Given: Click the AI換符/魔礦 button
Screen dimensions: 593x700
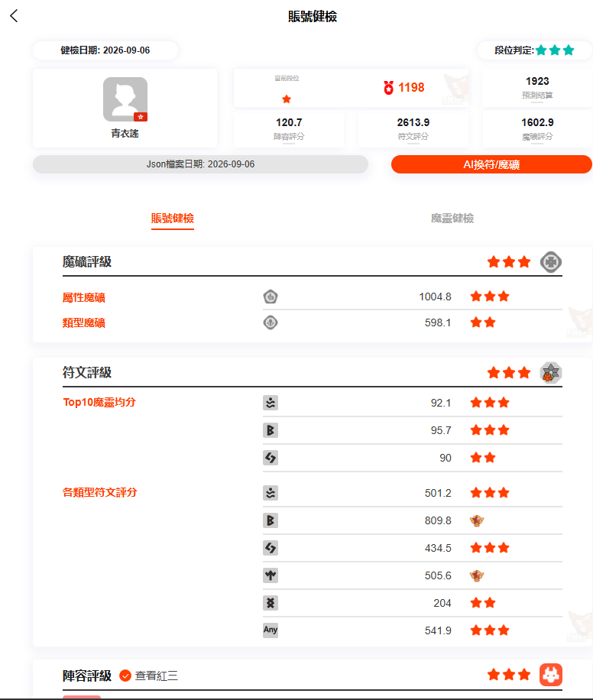Looking at the screenshot, I should click(x=491, y=164).
